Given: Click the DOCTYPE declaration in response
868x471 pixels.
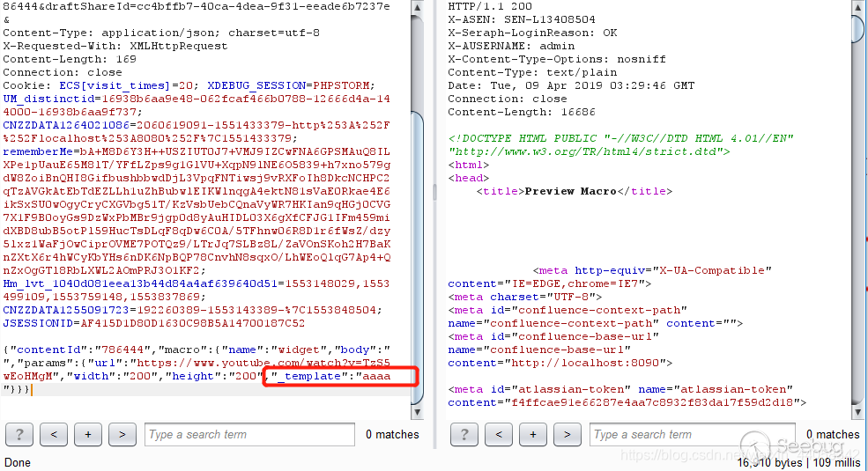Looking at the screenshot, I should pyautogui.click(x=620, y=145).
